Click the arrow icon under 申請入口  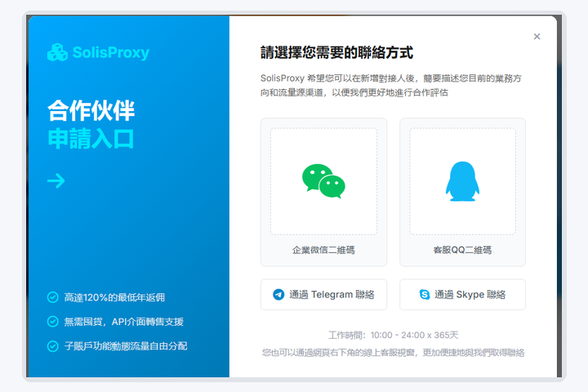point(56,180)
